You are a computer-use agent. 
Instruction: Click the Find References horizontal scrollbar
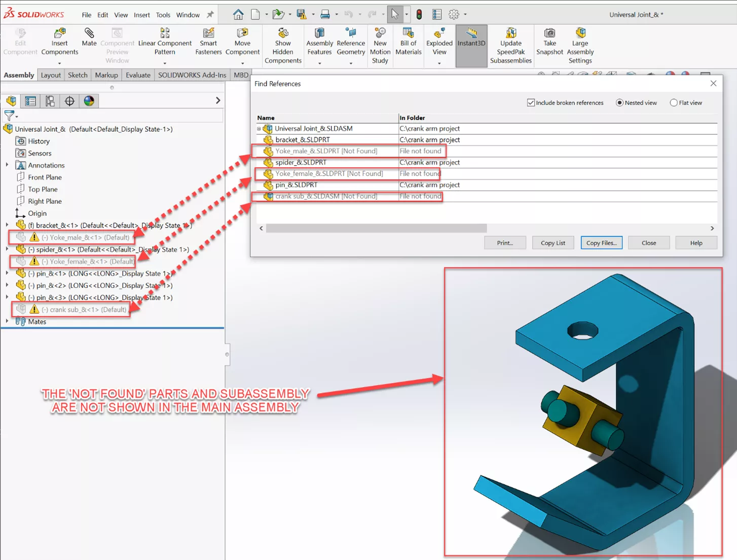coord(376,229)
